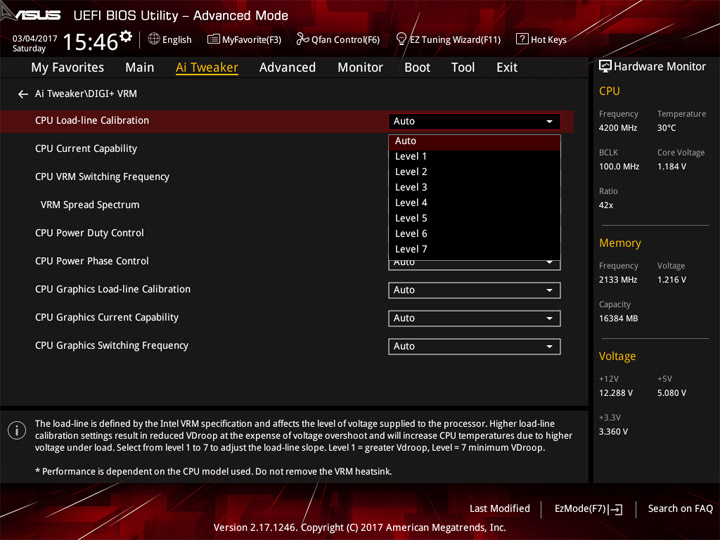
Task: Click the 1.216 V memory voltage value
Action: click(671, 280)
